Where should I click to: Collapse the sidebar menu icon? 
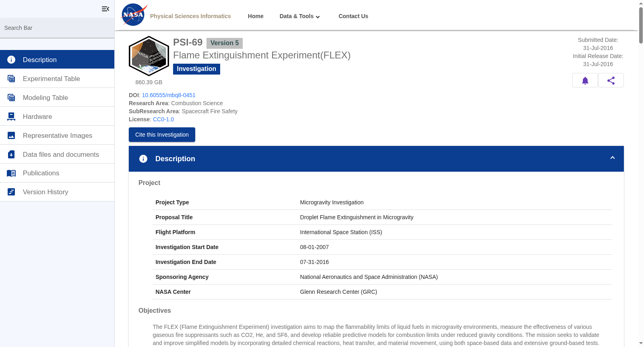tap(105, 9)
